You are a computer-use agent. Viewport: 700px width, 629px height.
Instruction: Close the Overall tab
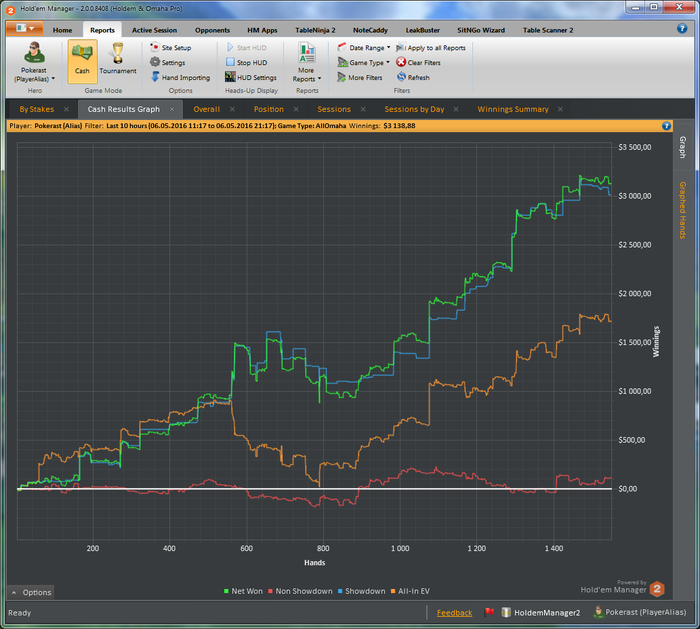pyautogui.click(x=232, y=109)
